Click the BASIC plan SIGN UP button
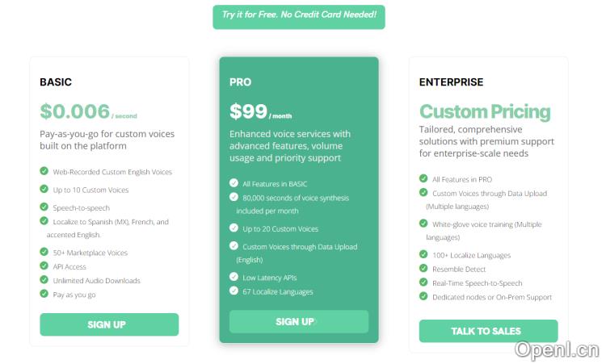Screen dimensions: 606x364 (109, 324)
